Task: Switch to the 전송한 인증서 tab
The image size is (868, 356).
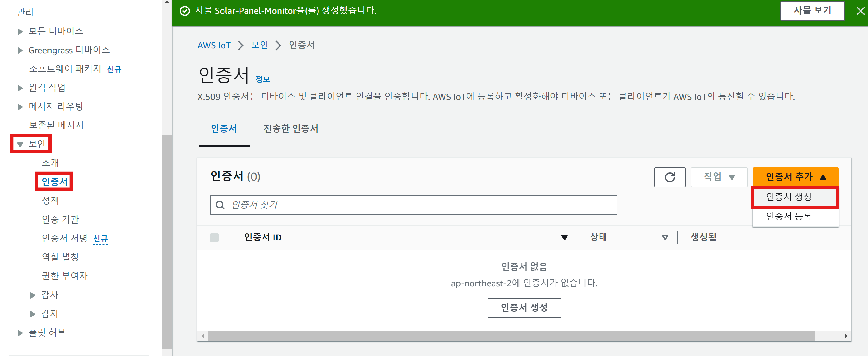Action: (290, 128)
